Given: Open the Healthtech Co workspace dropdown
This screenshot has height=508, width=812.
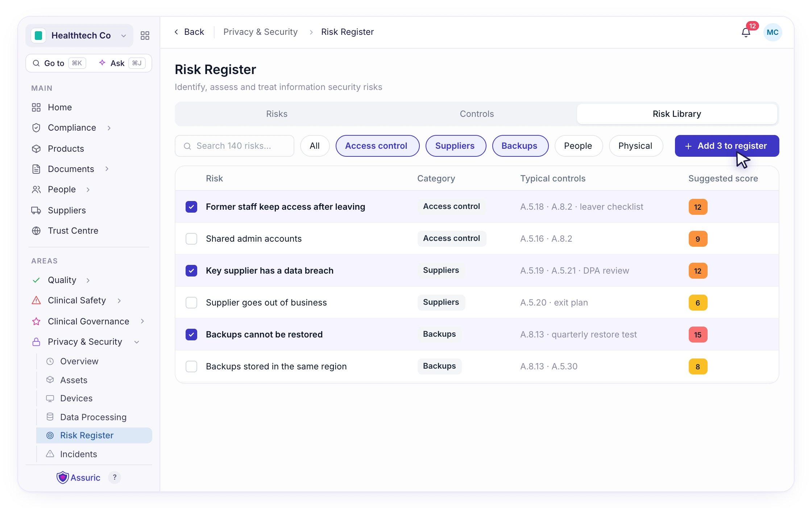Looking at the screenshot, I should 79,36.
